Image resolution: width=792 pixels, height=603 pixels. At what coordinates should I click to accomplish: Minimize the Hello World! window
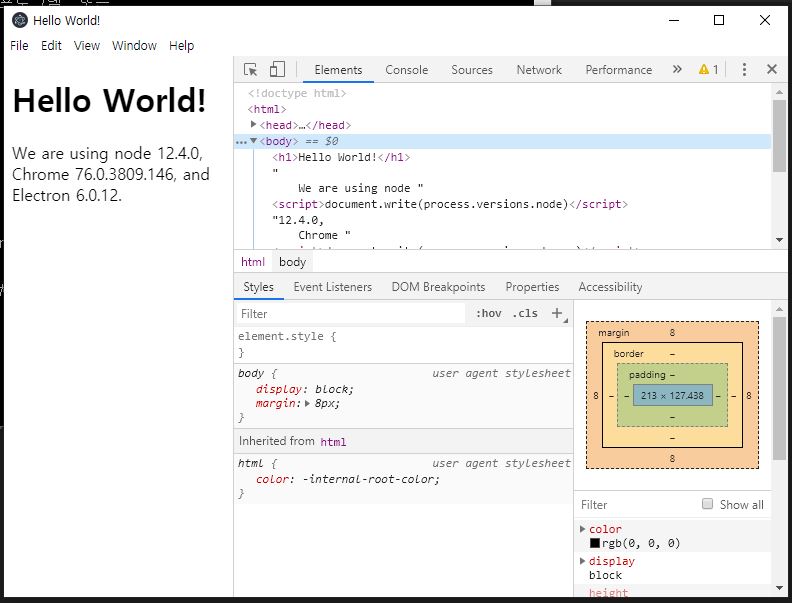673,20
